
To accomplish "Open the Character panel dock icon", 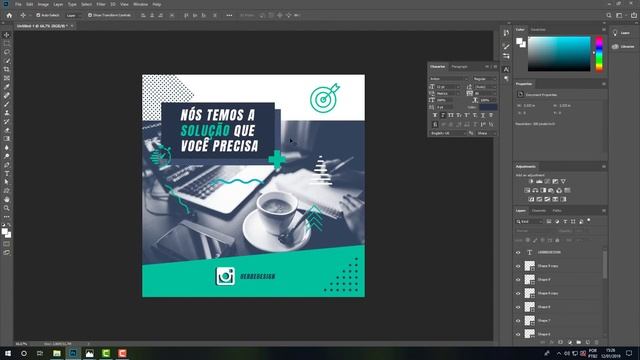I will point(506,70).
